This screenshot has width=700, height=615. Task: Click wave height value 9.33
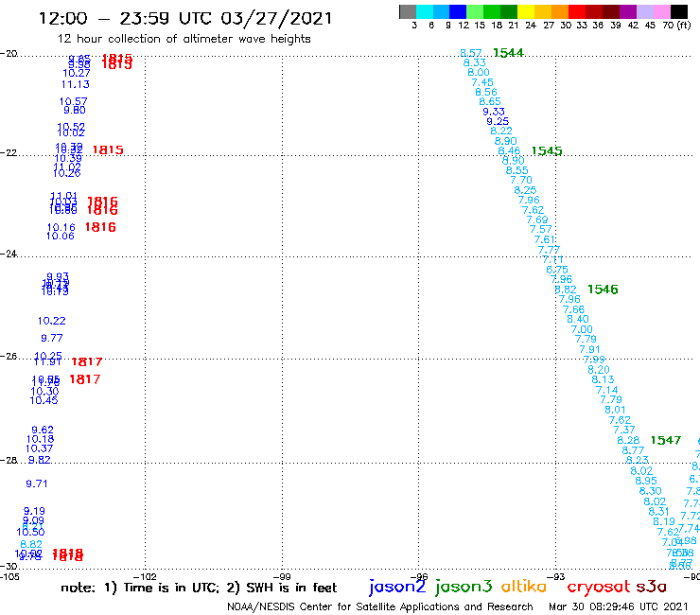[494, 112]
